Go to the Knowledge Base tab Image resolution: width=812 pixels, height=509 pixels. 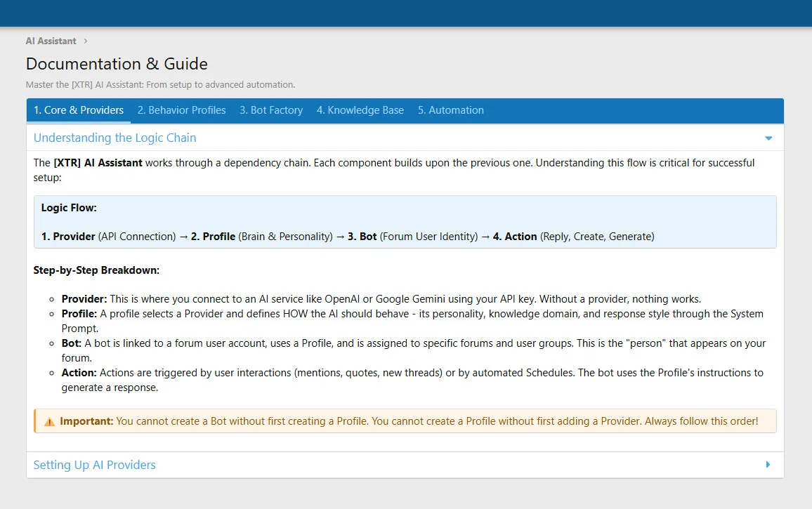(360, 110)
